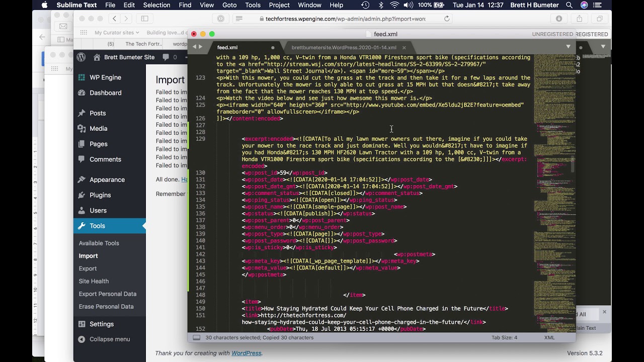
Task: Open the Appearance menu in WordPress
Action: coord(107,180)
